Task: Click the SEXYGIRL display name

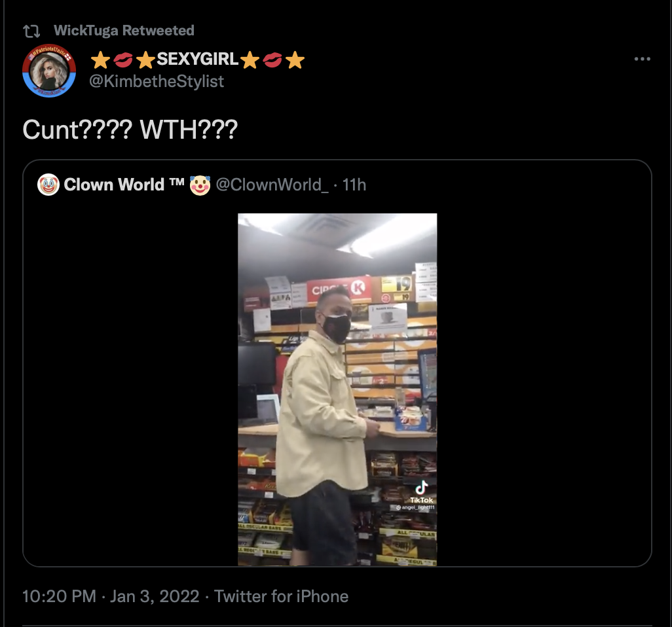Action: 198,60
